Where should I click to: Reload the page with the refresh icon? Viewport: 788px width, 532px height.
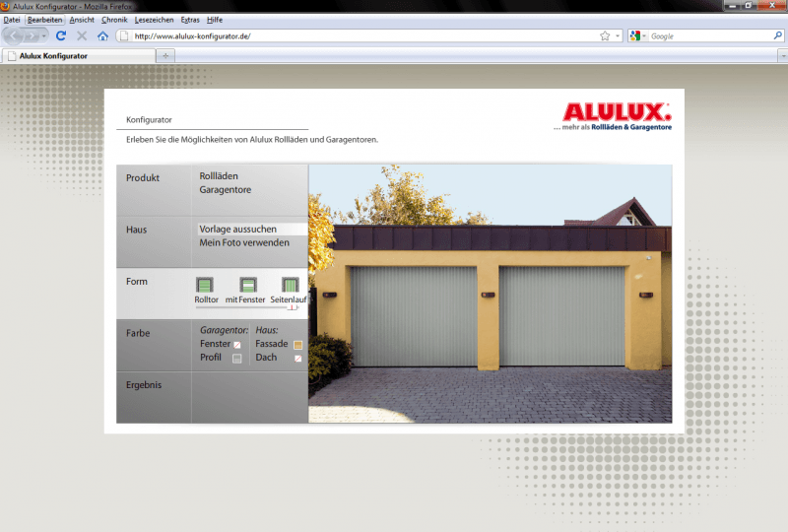click(x=61, y=35)
